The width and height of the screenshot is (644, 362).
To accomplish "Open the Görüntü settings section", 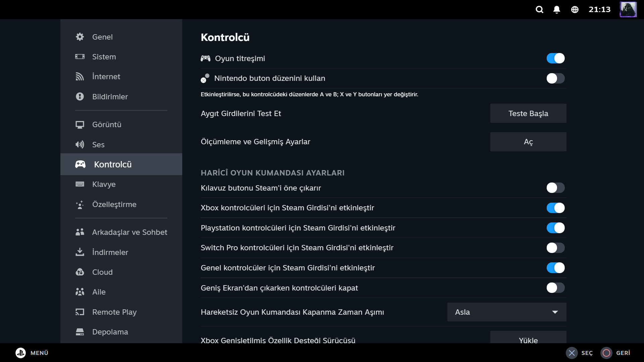I will coord(107,124).
